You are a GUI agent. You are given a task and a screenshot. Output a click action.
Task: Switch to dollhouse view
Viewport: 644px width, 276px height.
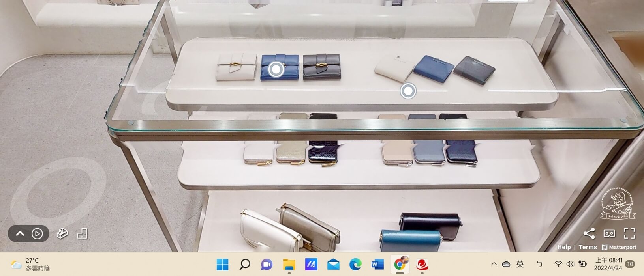click(x=62, y=233)
